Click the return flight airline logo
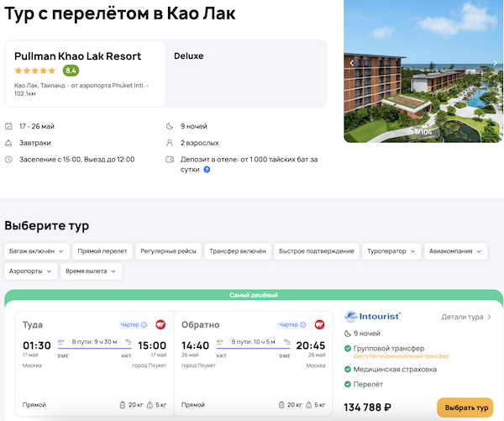 coord(319,324)
